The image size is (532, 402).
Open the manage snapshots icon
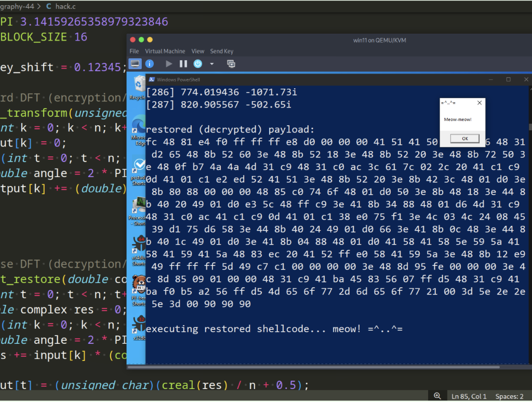tap(231, 64)
